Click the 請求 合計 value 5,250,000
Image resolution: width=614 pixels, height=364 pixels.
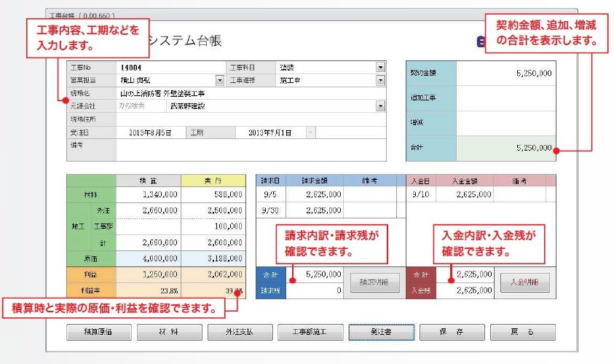(315, 274)
